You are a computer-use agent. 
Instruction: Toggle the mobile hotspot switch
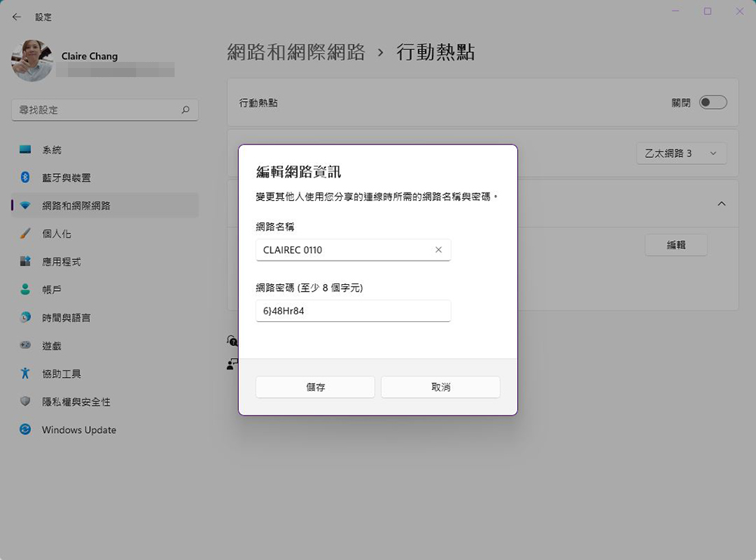712,102
